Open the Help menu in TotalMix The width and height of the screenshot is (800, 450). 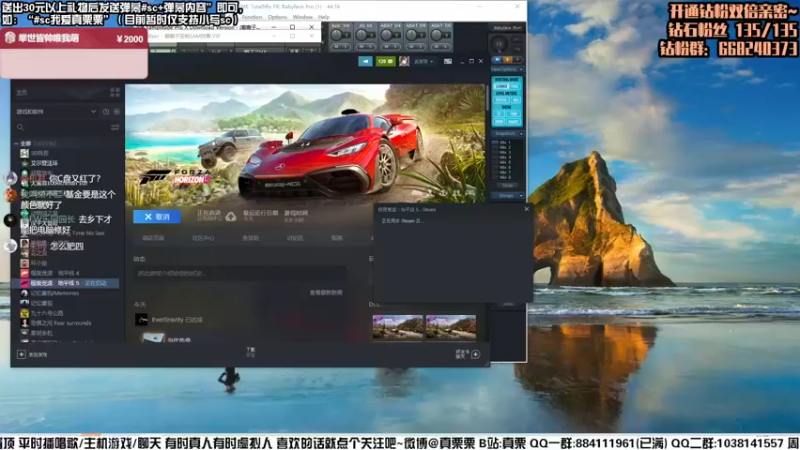pyautogui.click(x=324, y=17)
